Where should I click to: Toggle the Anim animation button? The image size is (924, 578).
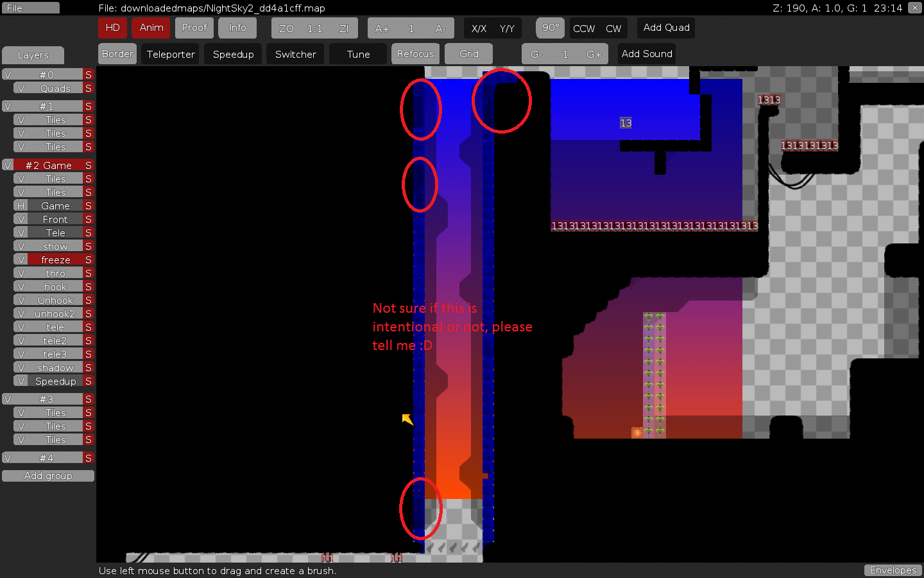point(151,28)
